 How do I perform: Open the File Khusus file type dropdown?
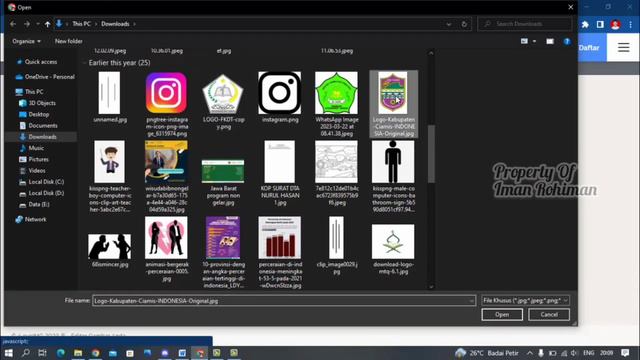coord(525,301)
